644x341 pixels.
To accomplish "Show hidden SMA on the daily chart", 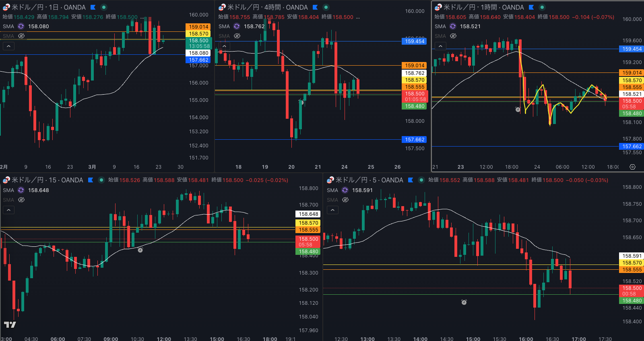I will click(x=21, y=36).
